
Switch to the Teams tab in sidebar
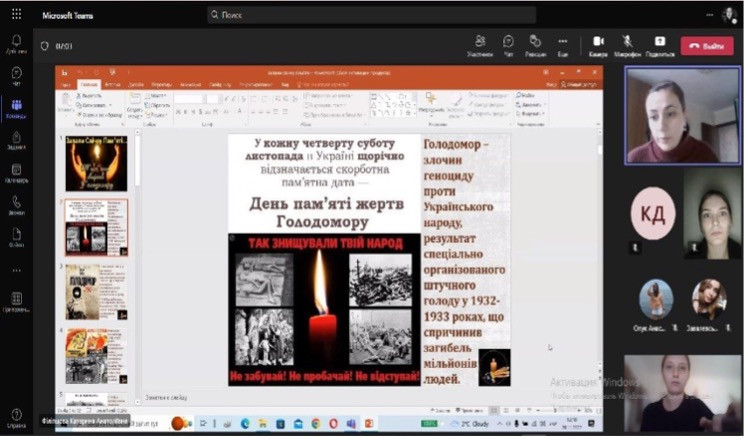pos(16,107)
